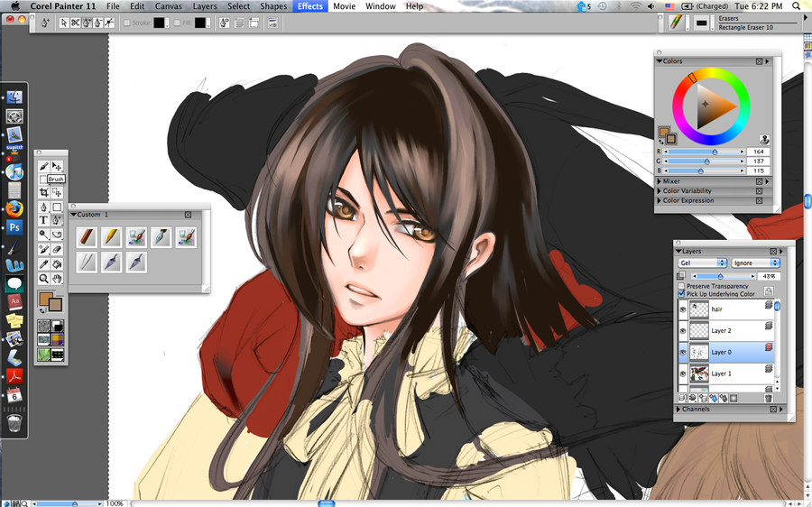812x507 pixels.
Task: Open the Canvas menu
Action: pos(169,6)
